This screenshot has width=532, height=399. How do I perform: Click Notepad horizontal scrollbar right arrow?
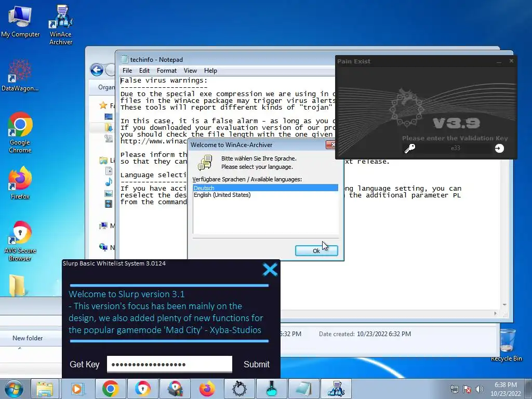(x=495, y=313)
